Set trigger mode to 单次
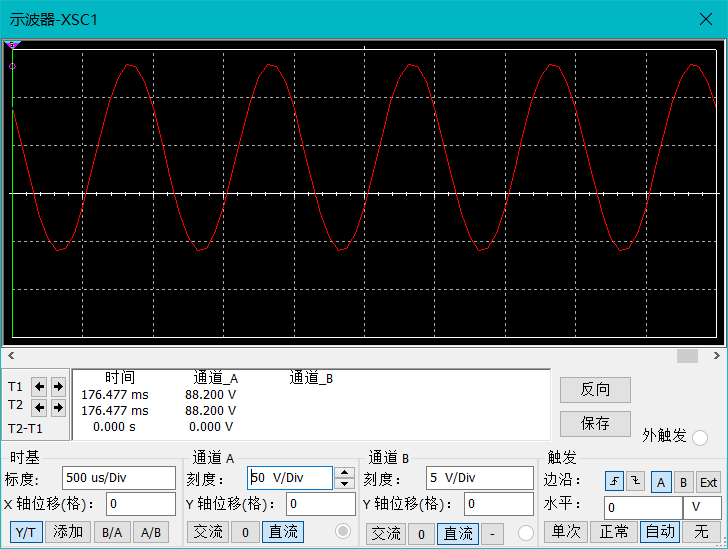 point(566,532)
